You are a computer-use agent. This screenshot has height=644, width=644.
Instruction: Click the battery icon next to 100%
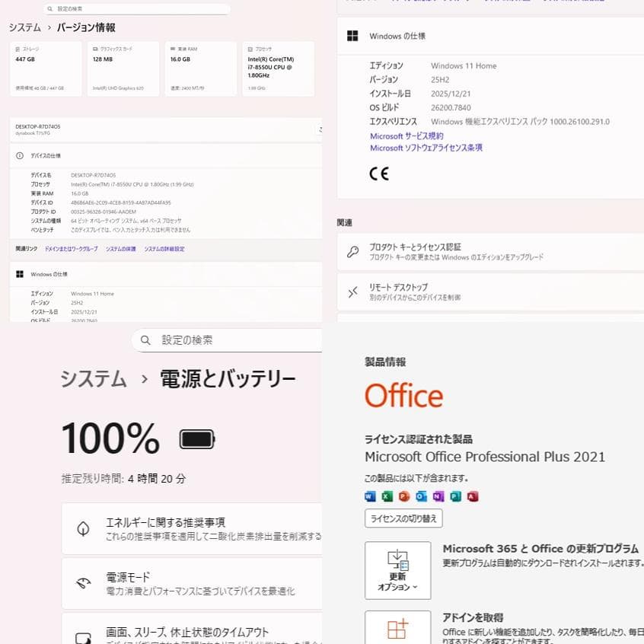[197, 439]
